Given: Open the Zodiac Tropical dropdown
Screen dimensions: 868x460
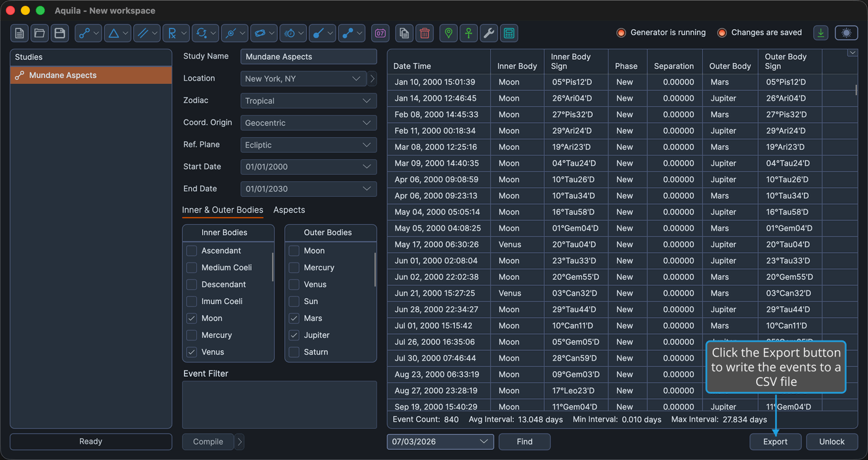Looking at the screenshot, I should coord(308,101).
